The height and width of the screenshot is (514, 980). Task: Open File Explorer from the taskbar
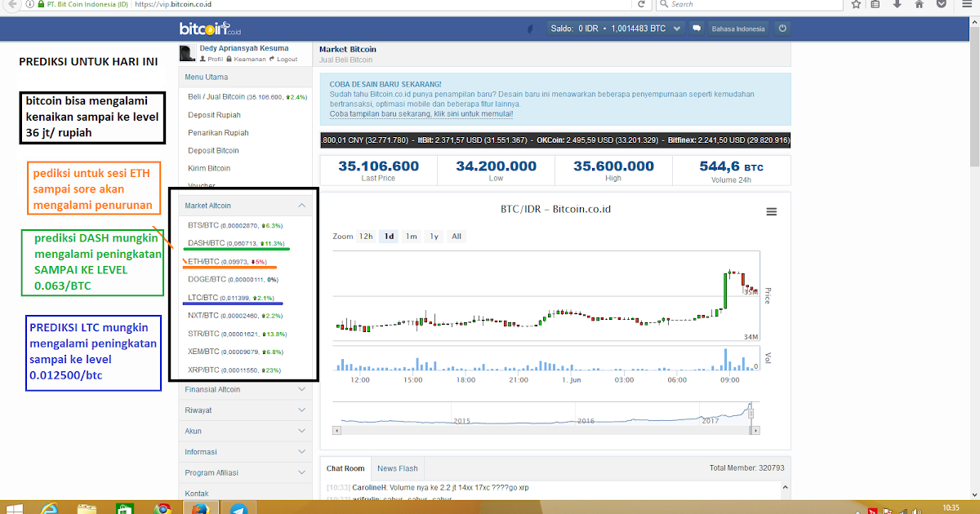[x=87, y=509]
